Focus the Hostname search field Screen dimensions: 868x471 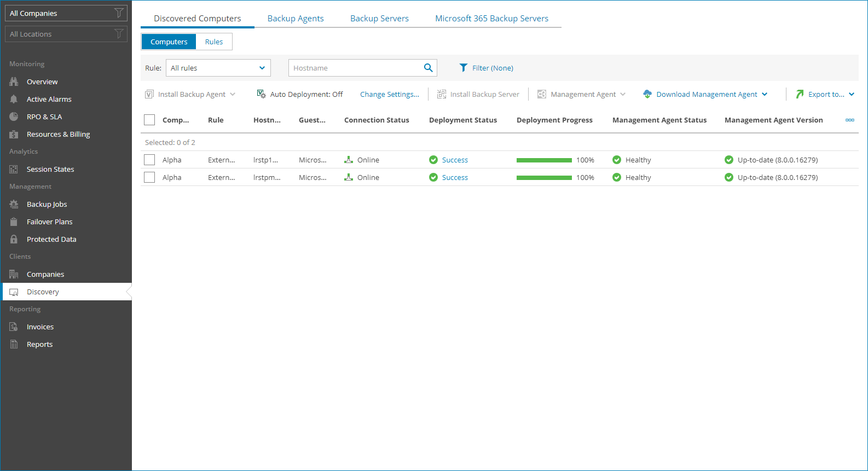(356, 68)
